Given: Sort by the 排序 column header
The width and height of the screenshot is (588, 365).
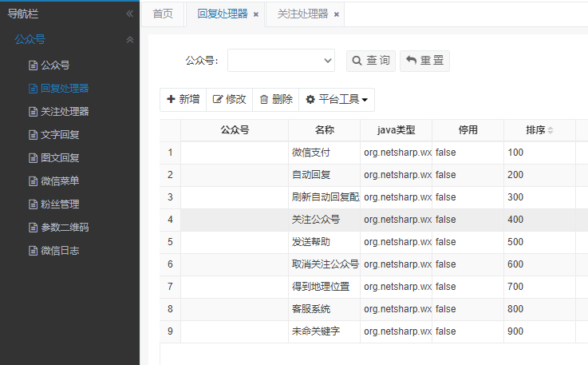Looking at the screenshot, I should click(x=539, y=130).
